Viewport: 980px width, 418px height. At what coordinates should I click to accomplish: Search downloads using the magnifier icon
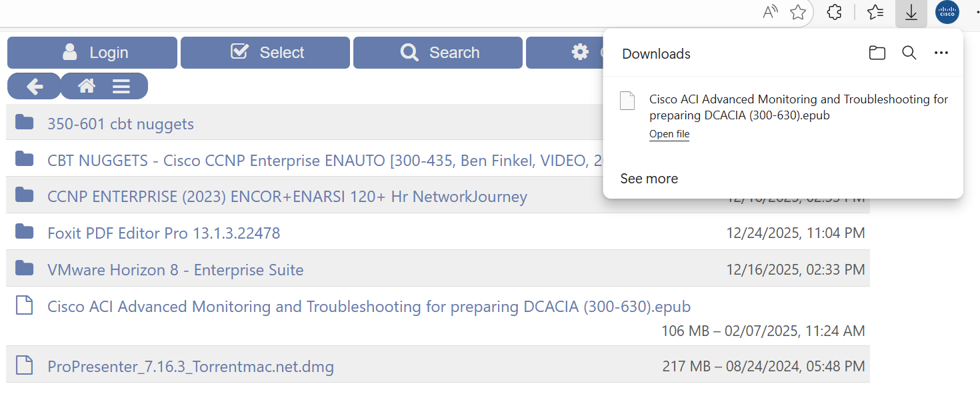point(909,53)
